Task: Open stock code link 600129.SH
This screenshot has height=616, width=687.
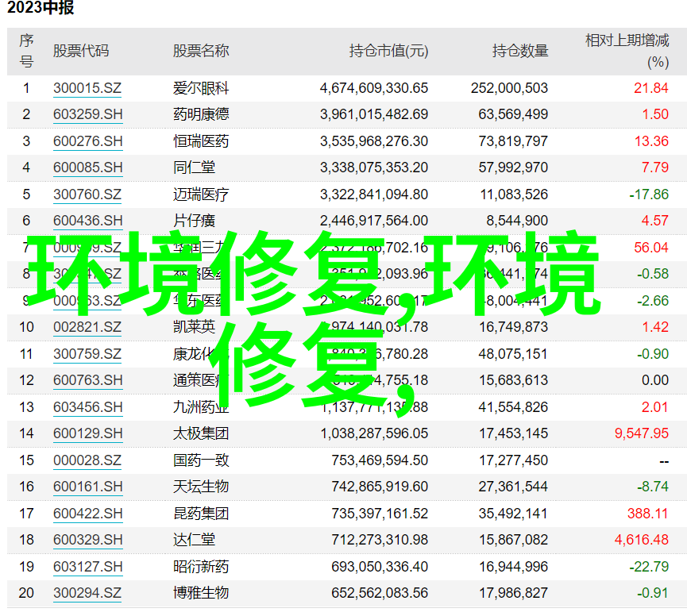Action: [x=87, y=433]
